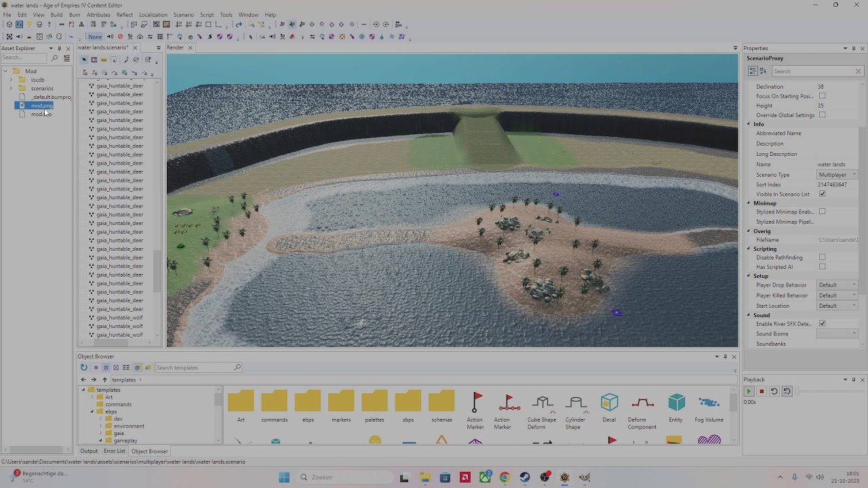Clear the Properties search box
Screen dimensions: 868x488
[858, 71]
